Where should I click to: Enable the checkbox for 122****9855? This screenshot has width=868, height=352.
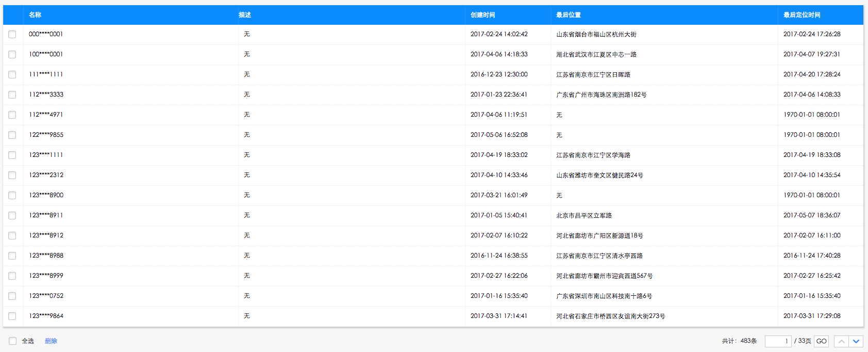pyautogui.click(x=12, y=135)
